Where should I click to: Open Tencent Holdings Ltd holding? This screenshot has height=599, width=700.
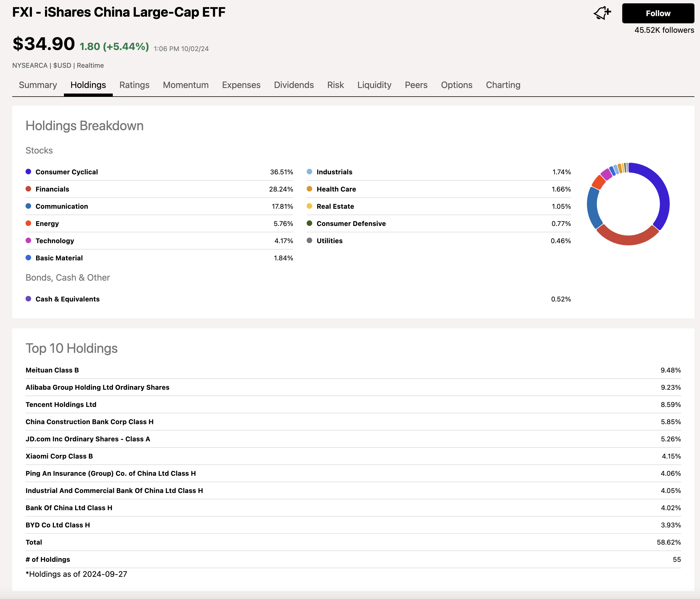click(61, 404)
